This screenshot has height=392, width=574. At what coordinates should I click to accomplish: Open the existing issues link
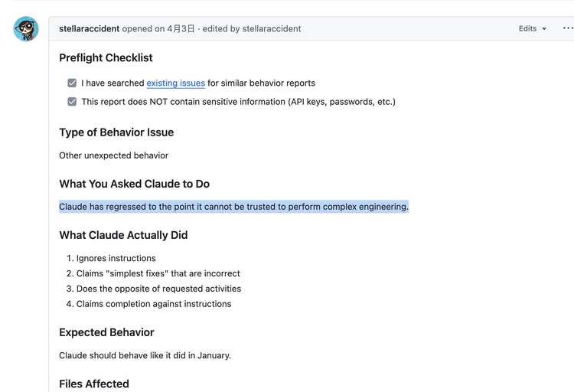point(176,83)
